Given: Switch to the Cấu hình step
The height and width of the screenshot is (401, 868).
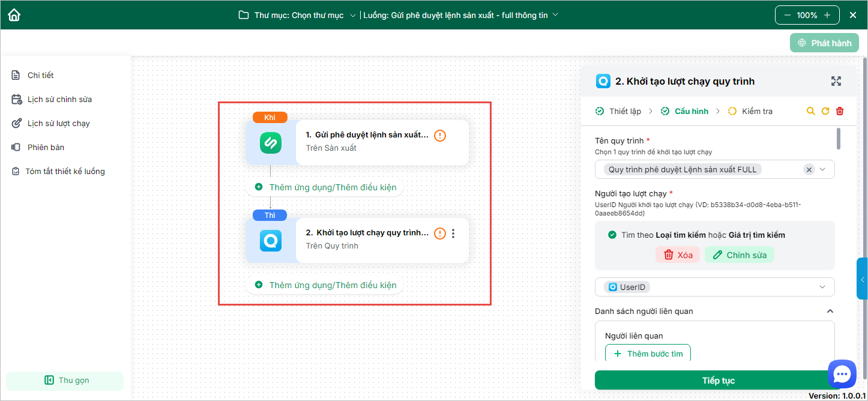Looking at the screenshot, I should click(684, 111).
